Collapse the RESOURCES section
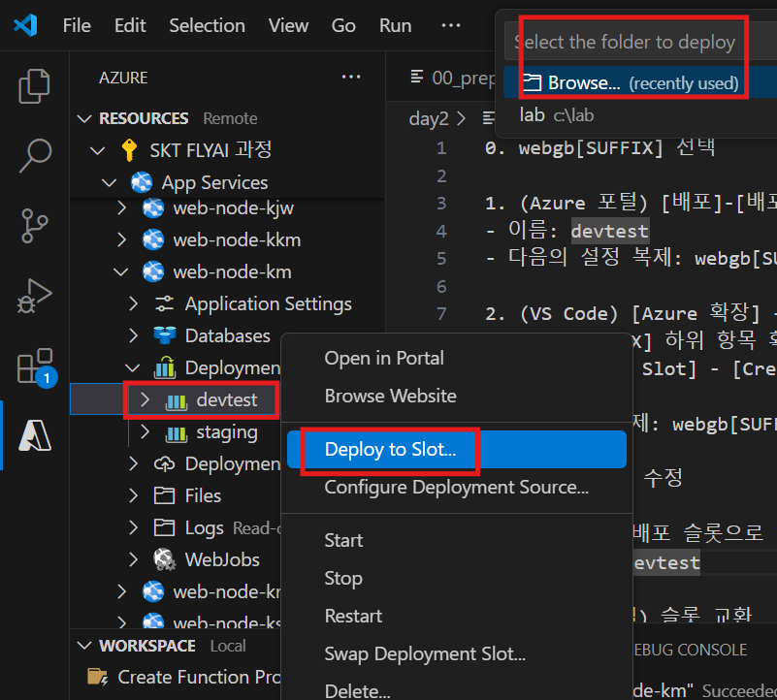Screen dimensions: 777x700 pyautogui.click(x=84, y=118)
